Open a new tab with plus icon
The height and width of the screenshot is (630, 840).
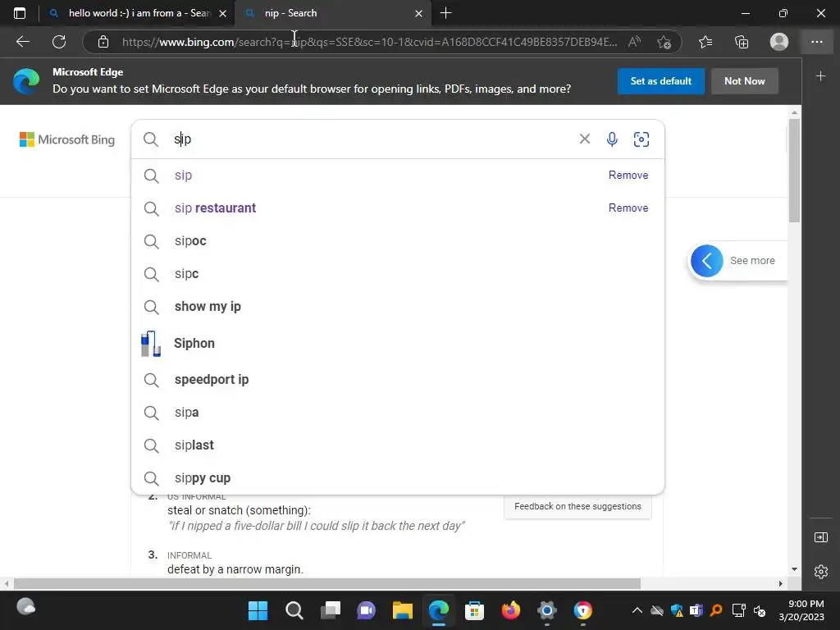click(x=445, y=13)
